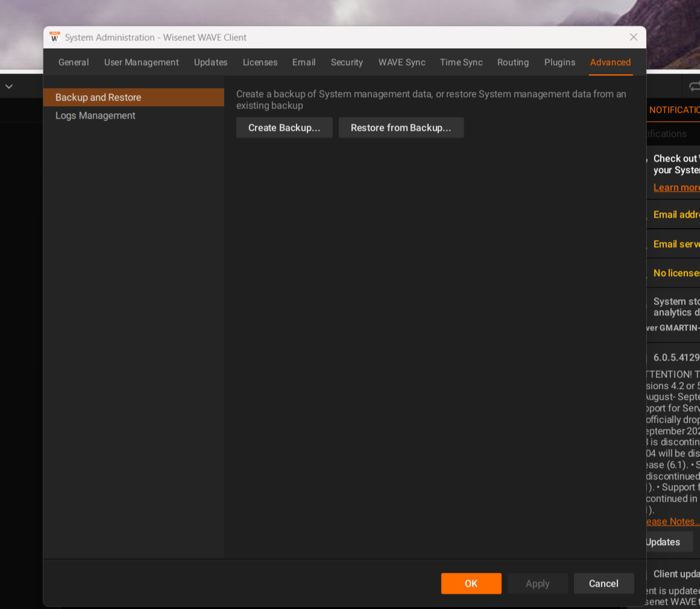Expand the chevron dropdown left of the dialog
The height and width of the screenshot is (609, 700).
pos(9,86)
